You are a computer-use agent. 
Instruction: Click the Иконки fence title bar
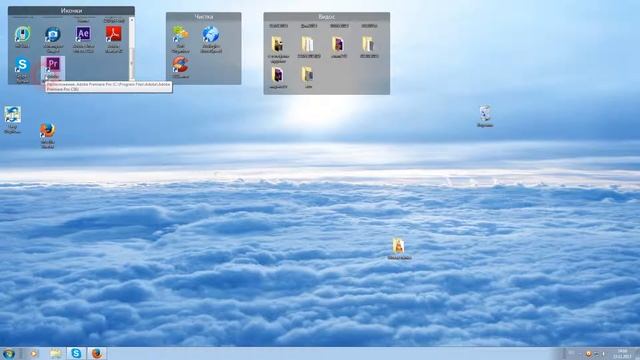[x=71, y=11]
